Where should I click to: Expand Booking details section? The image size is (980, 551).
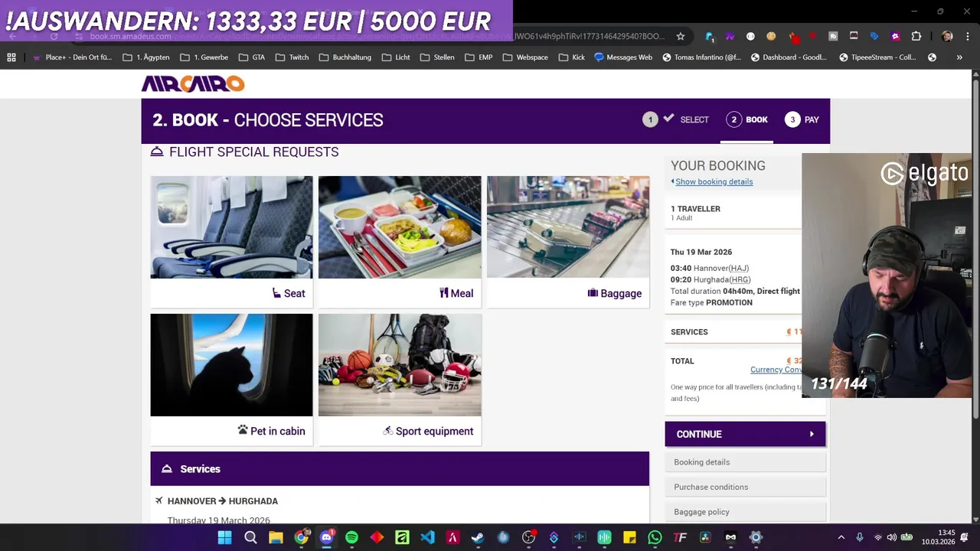[x=745, y=462]
